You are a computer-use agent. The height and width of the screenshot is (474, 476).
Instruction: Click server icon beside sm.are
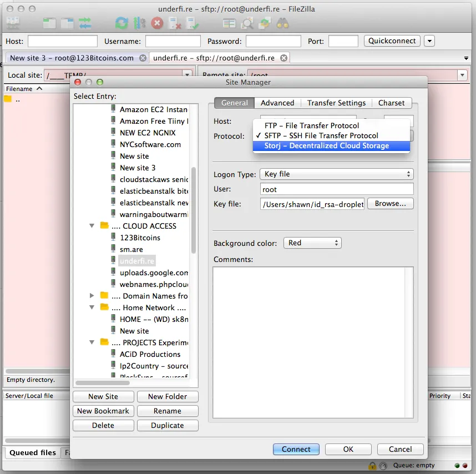point(113,249)
